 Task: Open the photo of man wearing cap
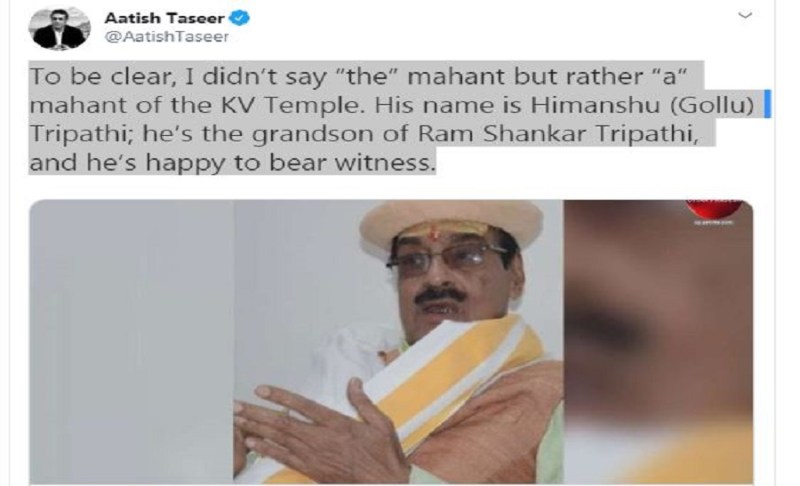pos(398,341)
